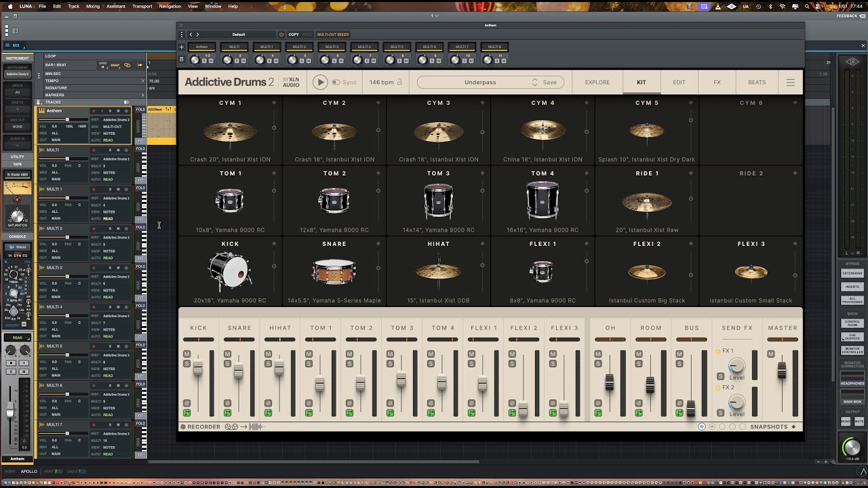Mute the HIHAT mixer channel

[x=268, y=354]
